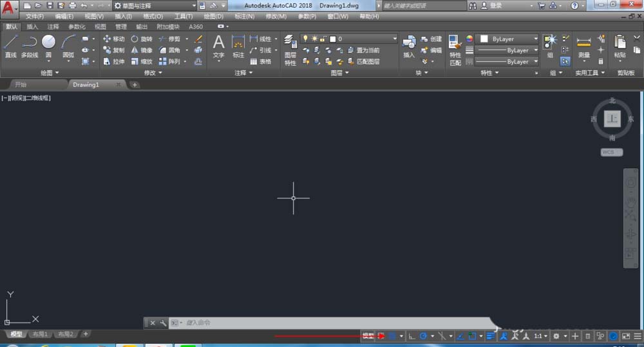644x347 pixels.
Task: Select the 圆 (Circle) tool
Action: point(48,46)
